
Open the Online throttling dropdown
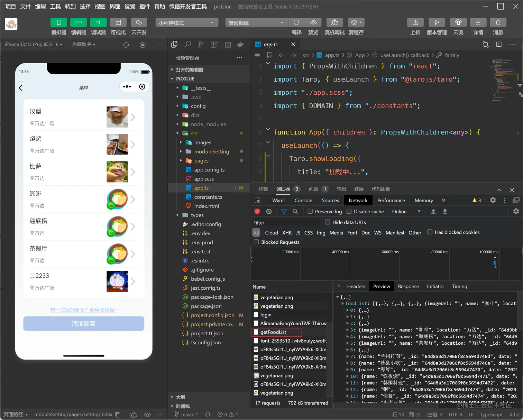point(406,212)
